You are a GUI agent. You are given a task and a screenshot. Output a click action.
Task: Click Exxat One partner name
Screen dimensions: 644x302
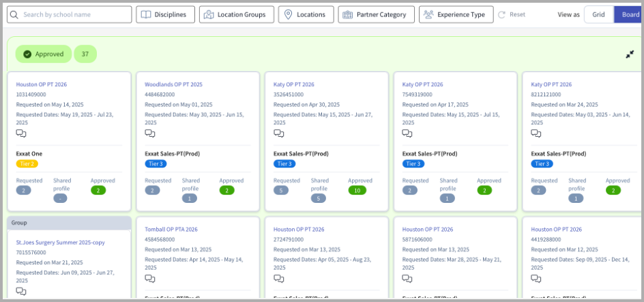[29, 154]
